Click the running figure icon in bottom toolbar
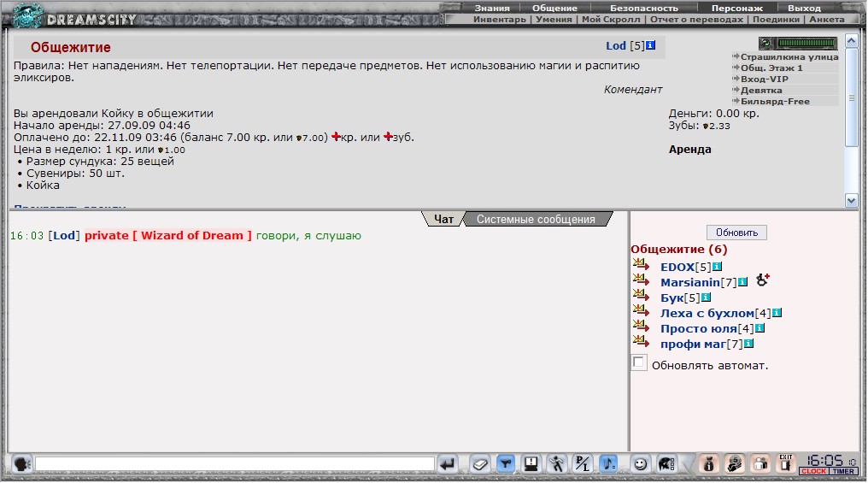The height and width of the screenshot is (483, 868). 556,463
